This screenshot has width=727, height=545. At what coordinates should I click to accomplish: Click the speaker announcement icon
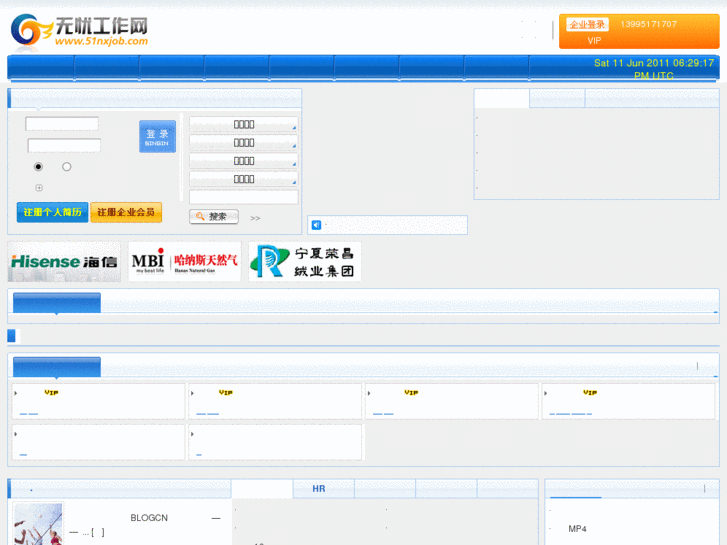pyautogui.click(x=315, y=225)
